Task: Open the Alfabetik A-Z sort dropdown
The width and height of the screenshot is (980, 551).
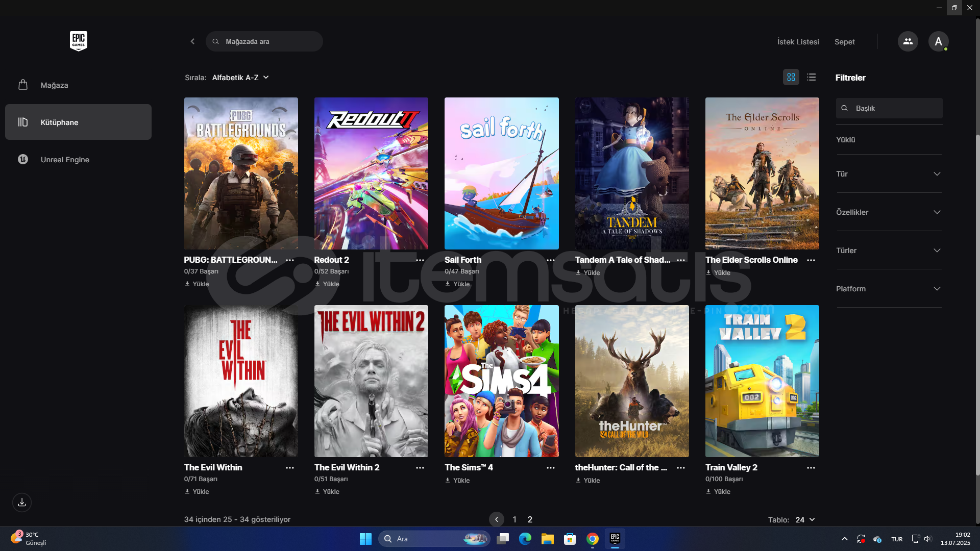Action: 240,78
